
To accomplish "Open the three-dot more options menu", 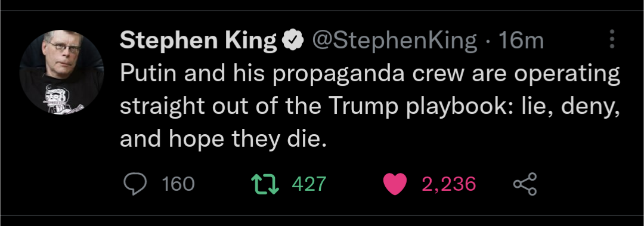I will [612, 39].
